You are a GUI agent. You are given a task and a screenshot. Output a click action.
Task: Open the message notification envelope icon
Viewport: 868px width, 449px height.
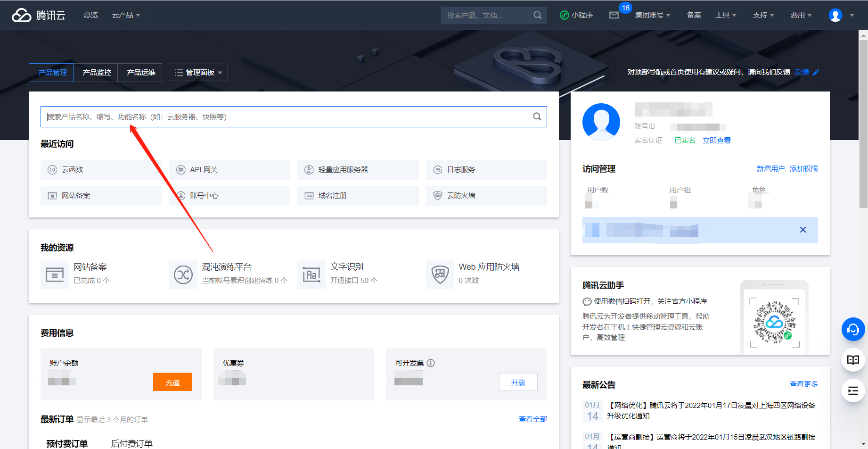click(x=614, y=15)
